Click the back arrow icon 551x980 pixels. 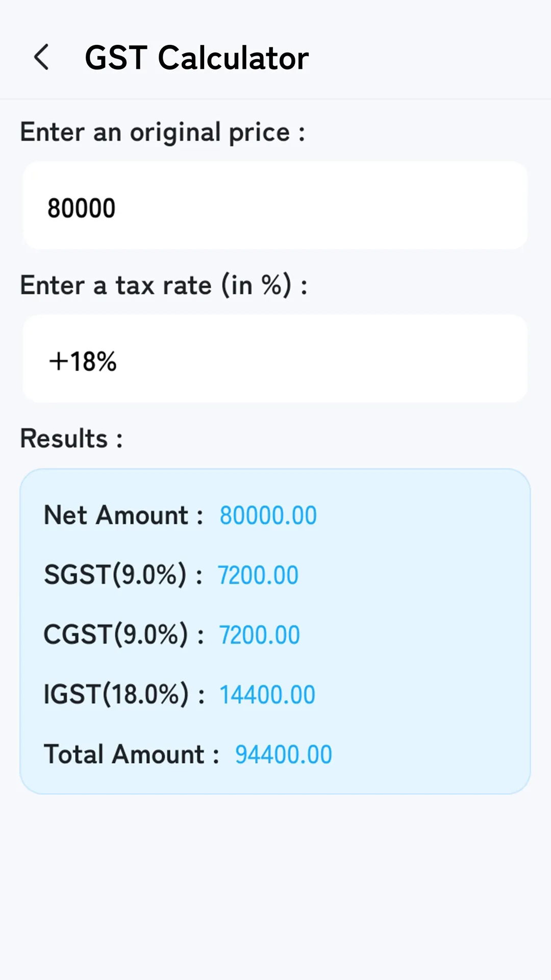click(x=41, y=57)
